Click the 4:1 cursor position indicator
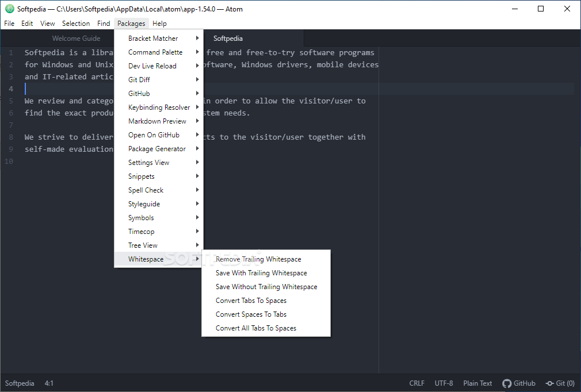Image resolution: width=581 pixels, height=392 pixels. click(49, 383)
